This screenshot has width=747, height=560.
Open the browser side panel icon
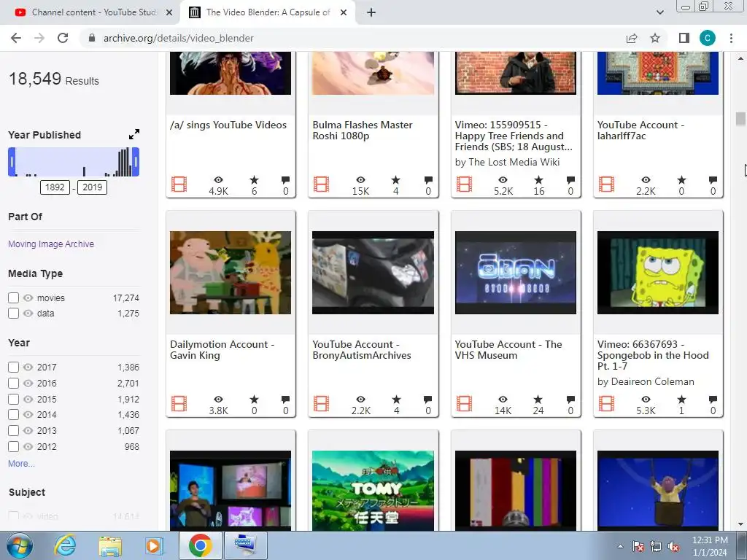(x=684, y=38)
